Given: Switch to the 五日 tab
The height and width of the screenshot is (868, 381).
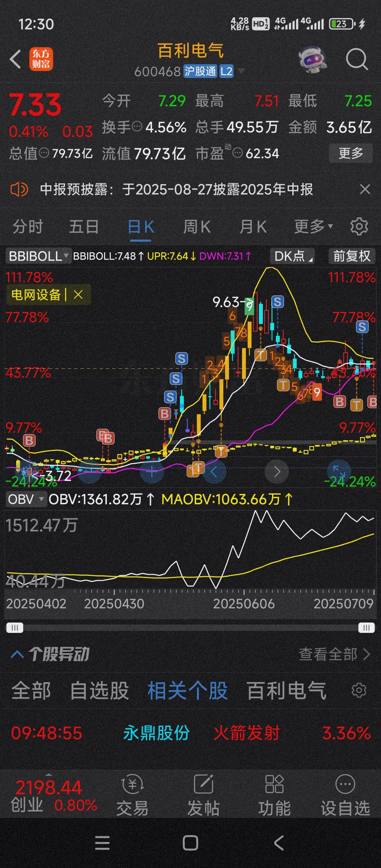Looking at the screenshot, I should point(84,227).
